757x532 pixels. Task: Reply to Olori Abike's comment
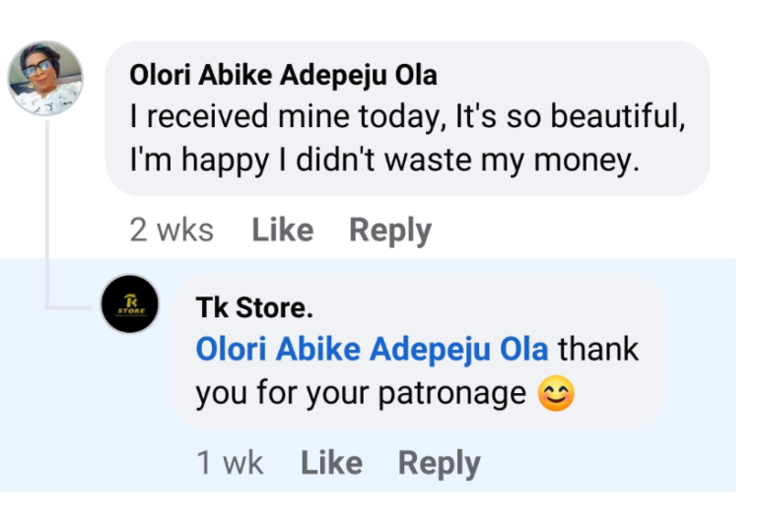(x=389, y=231)
